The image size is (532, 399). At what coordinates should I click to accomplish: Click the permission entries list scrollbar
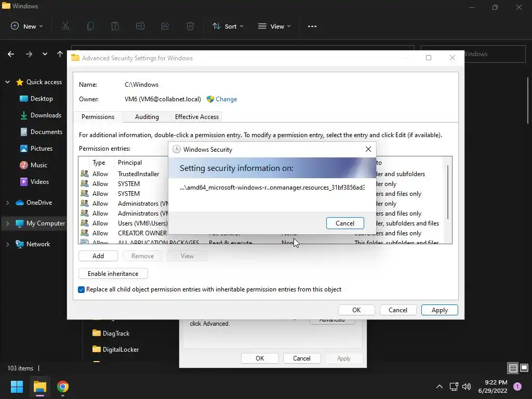[x=448, y=192]
